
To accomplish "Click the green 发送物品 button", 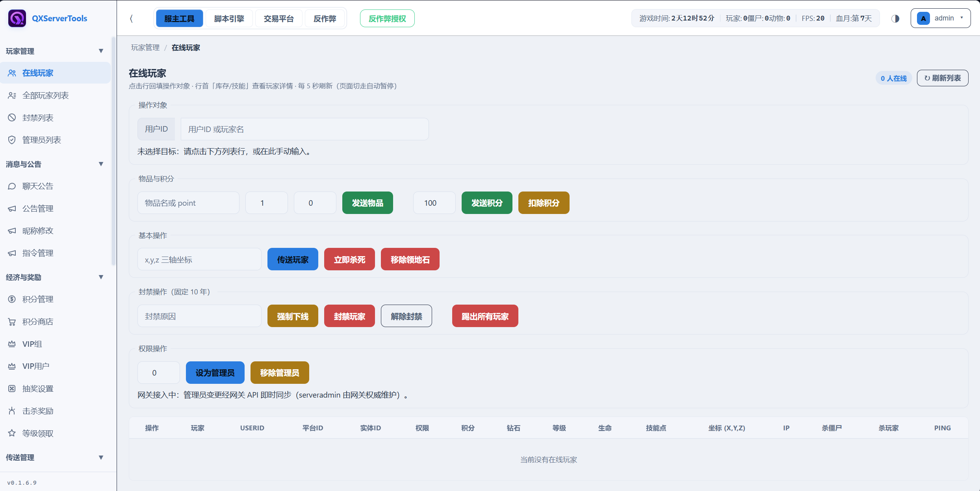I will click(x=367, y=203).
